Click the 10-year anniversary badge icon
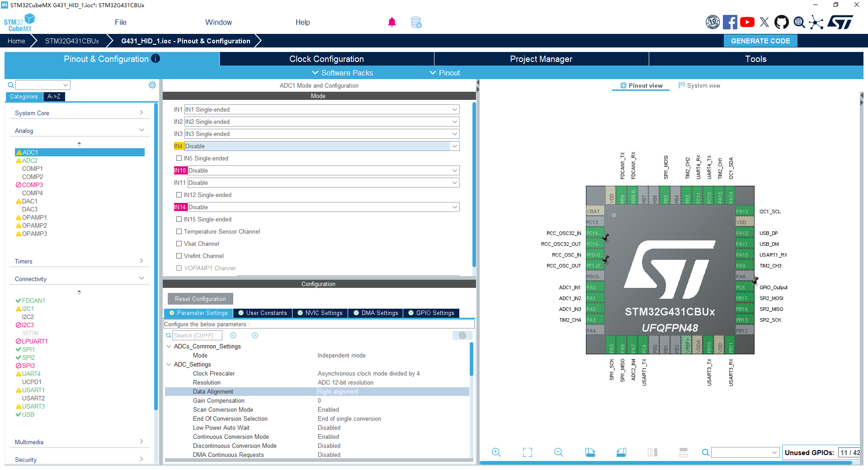Image resolution: width=868 pixels, height=470 pixels. click(x=713, y=22)
